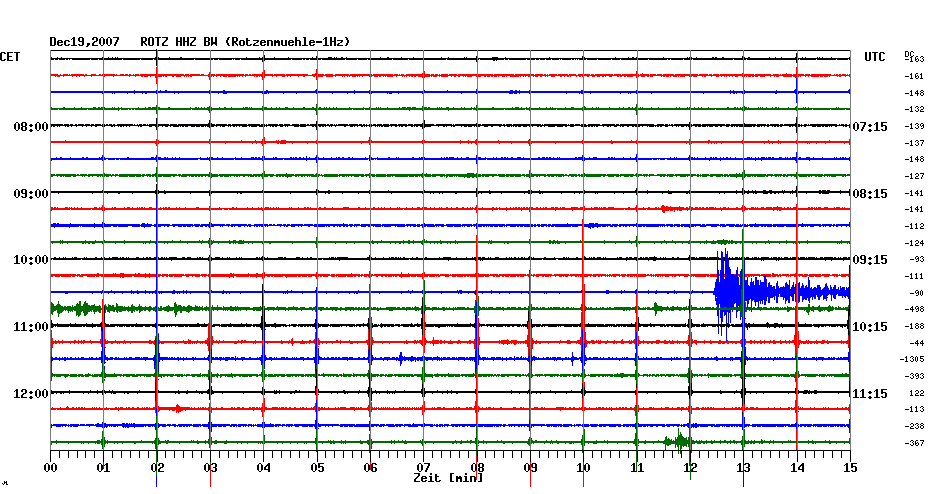Click the 13 minute tick label
Screen dimensions: 930x494
[743, 468]
